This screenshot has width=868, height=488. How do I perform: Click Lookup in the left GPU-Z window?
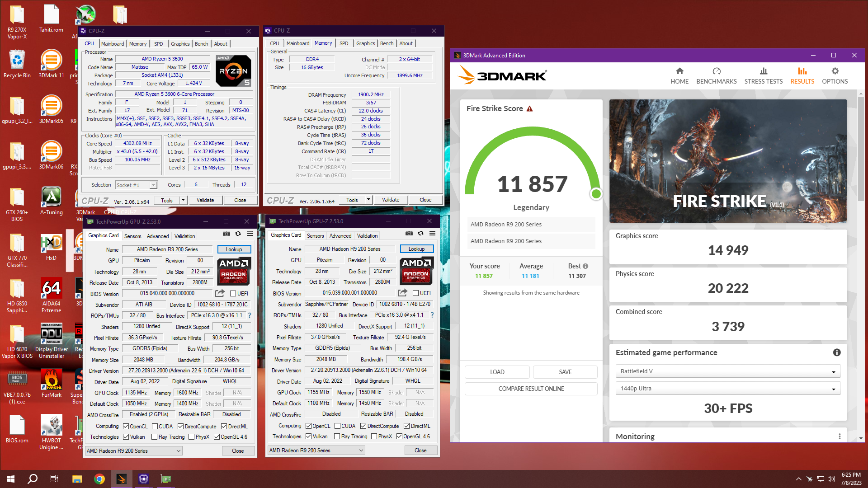pos(234,249)
